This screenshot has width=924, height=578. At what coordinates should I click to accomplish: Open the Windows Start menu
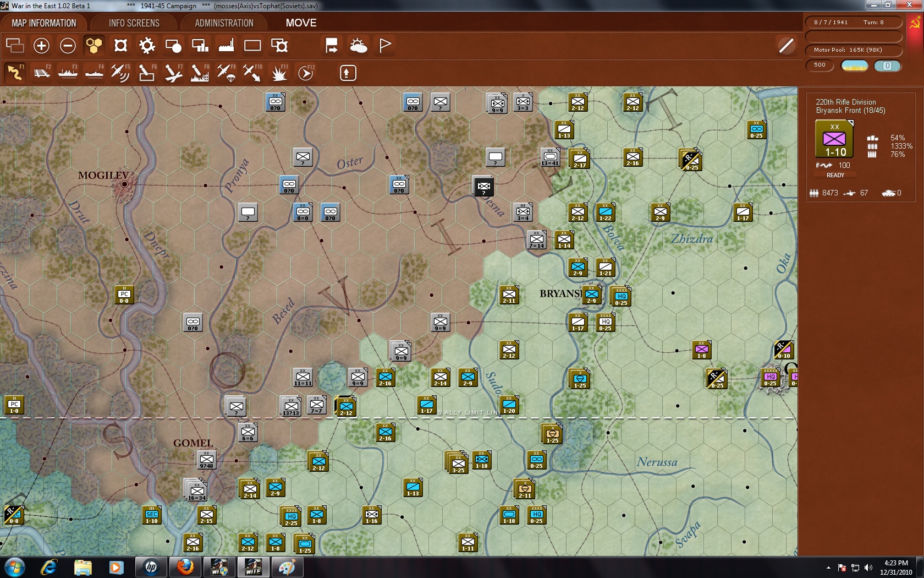tap(14, 567)
